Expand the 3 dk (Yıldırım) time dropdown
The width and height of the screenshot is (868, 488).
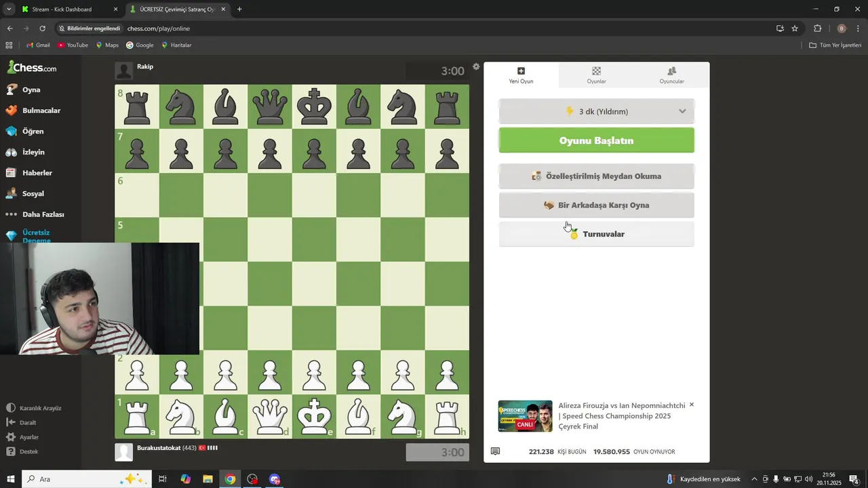click(x=597, y=111)
